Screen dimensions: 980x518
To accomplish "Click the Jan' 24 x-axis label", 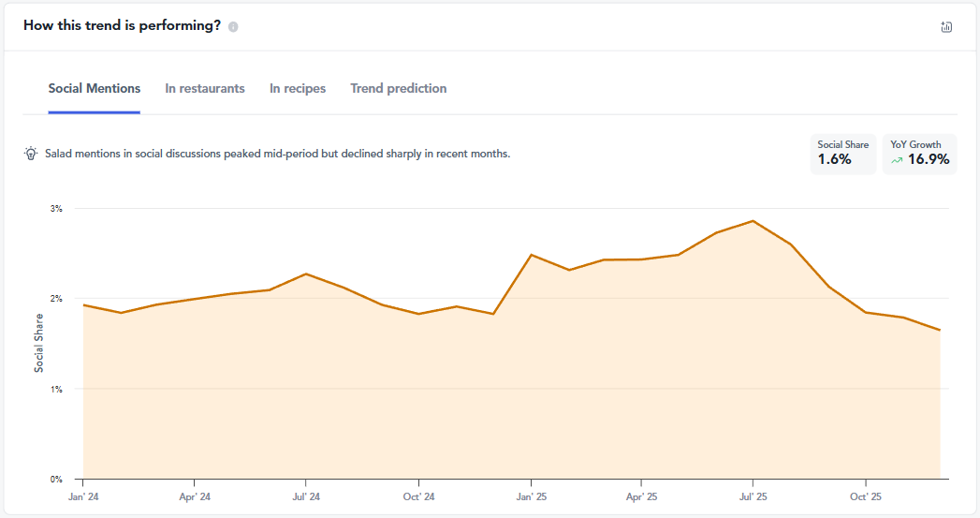I will tap(84, 496).
